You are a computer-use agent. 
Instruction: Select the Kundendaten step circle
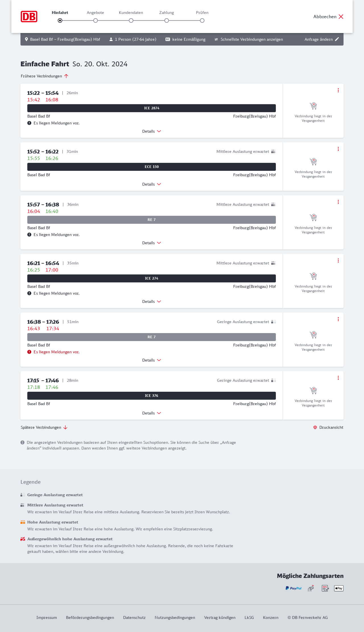[x=131, y=20]
